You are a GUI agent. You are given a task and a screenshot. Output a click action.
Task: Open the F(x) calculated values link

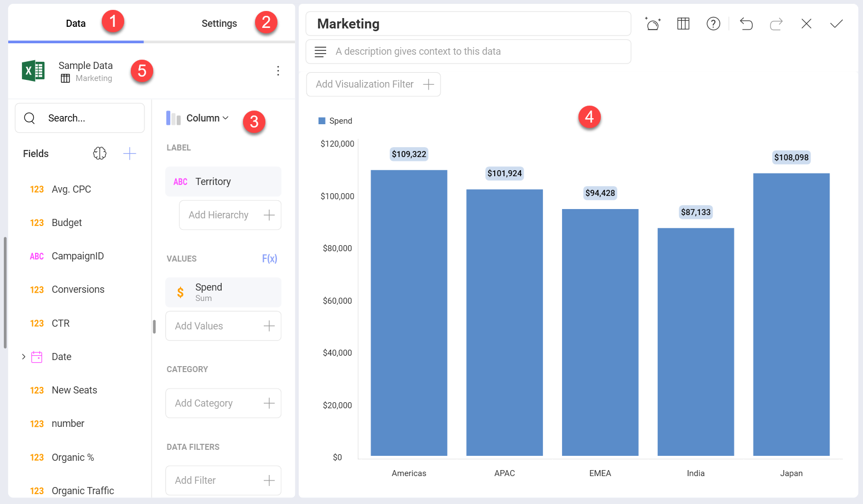click(269, 259)
